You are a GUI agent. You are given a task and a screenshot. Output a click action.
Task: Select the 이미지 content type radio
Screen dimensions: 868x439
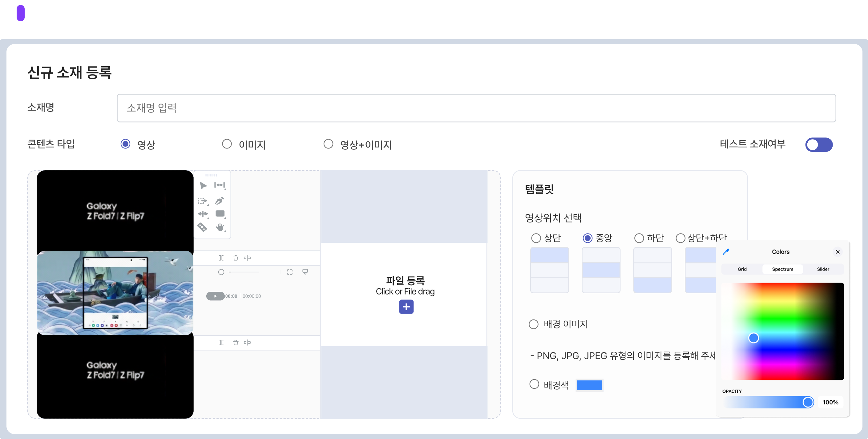(227, 144)
